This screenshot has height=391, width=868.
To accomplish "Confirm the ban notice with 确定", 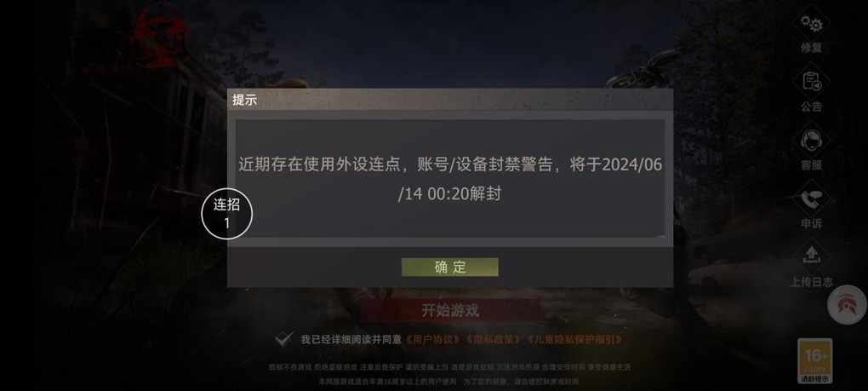I will click(450, 267).
